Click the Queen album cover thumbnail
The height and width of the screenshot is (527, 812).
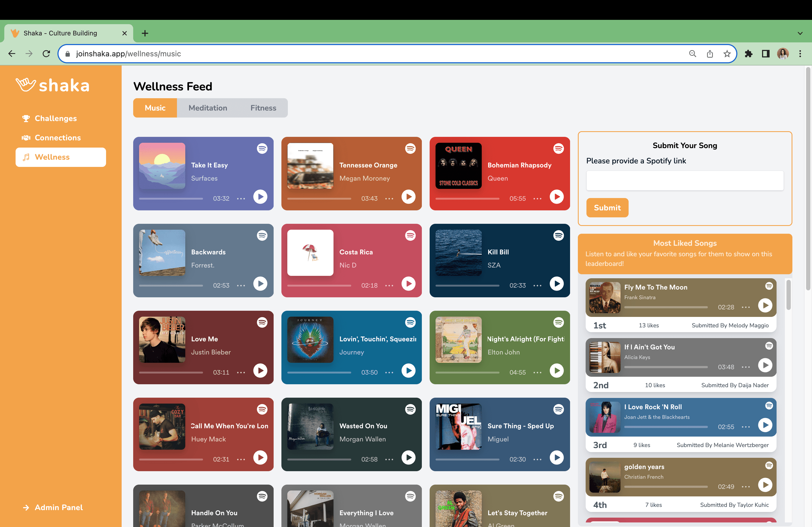[458, 166]
